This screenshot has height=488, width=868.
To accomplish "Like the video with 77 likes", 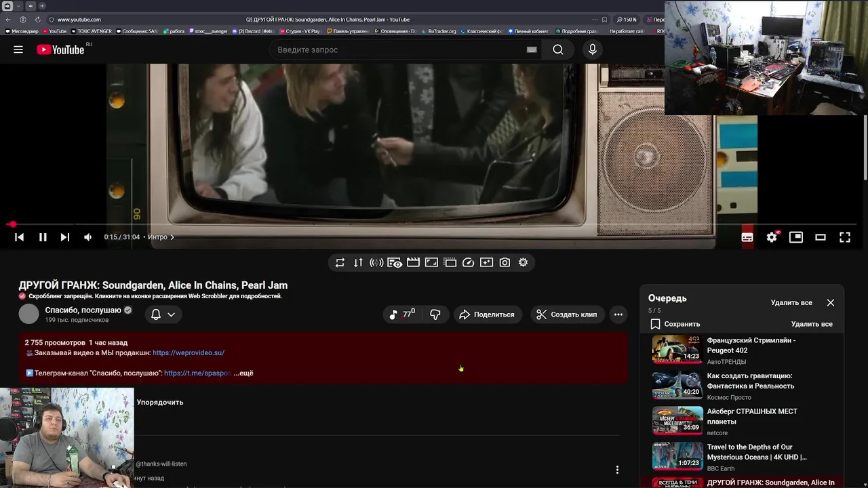I will (x=402, y=314).
